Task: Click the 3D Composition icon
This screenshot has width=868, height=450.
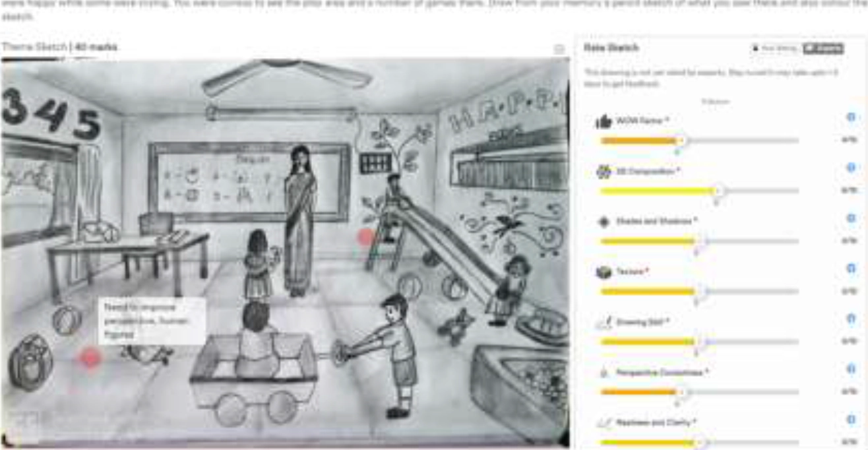Action: tap(604, 172)
